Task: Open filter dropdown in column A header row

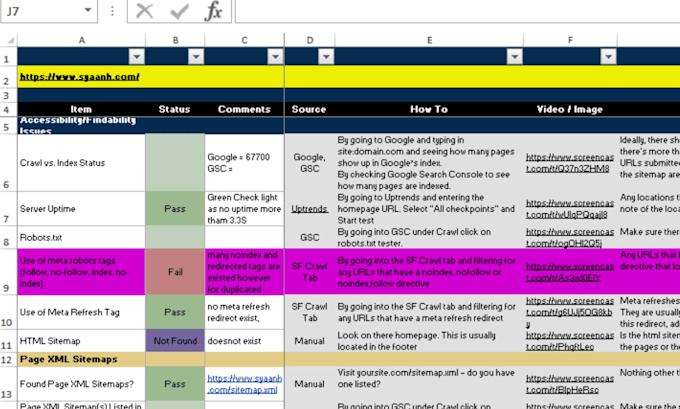Action: [137, 56]
